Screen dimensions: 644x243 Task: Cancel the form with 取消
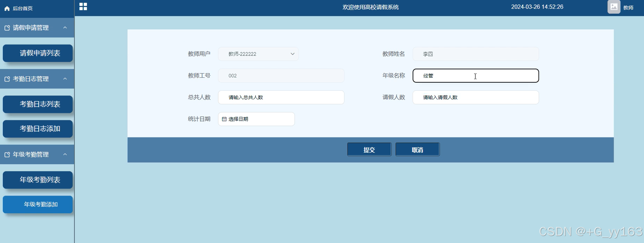click(418, 150)
